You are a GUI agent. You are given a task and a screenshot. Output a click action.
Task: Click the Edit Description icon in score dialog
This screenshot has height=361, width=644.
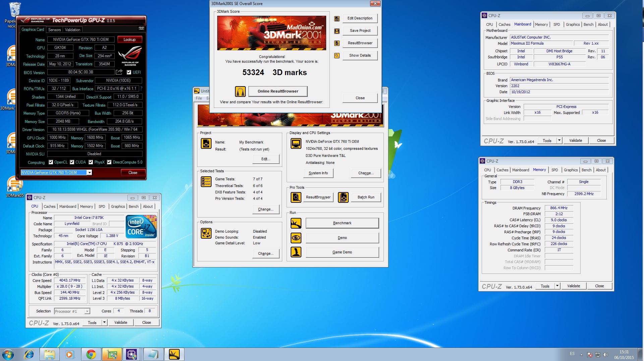click(x=337, y=18)
